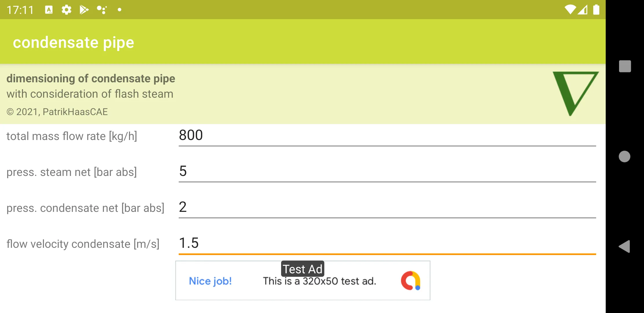Image resolution: width=644 pixels, height=313 pixels.
Task: Tap the AdMob logo in the test ad
Action: coord(410,281)
